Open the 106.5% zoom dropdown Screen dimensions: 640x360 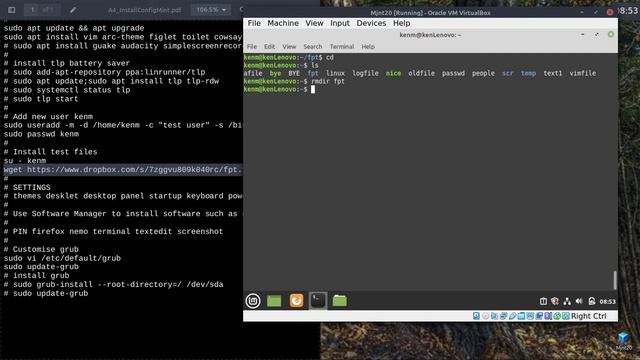click(x=211, y=10)
